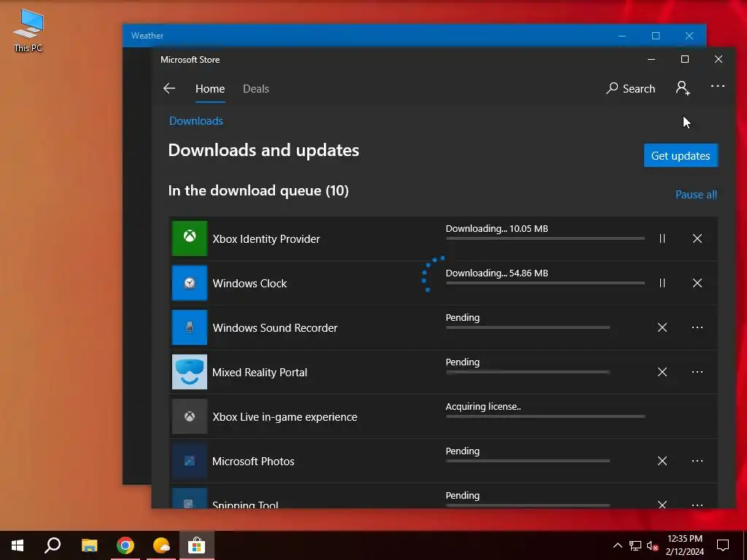
Task: Open more options for Windows Sound Recorder
Action: (697, 327)
